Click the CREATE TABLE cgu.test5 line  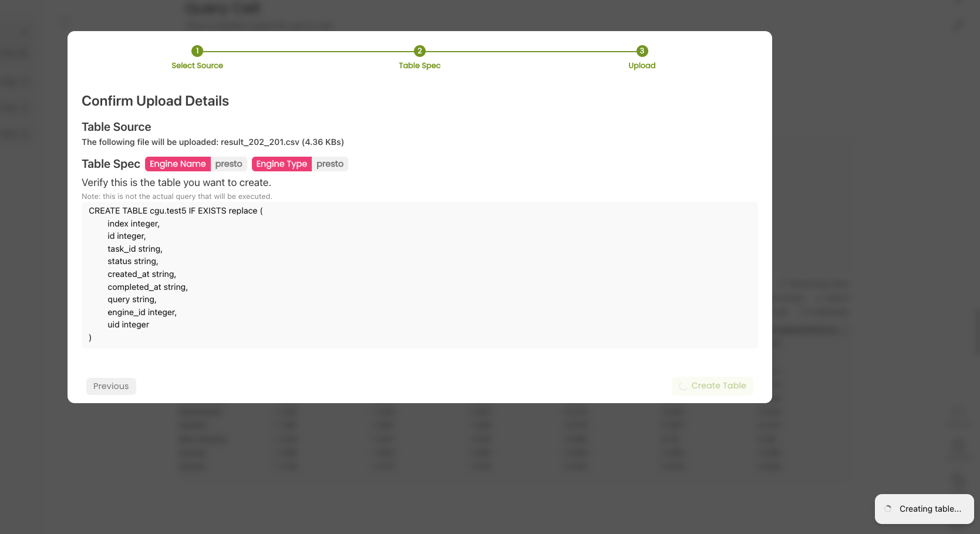coord(176,211)
